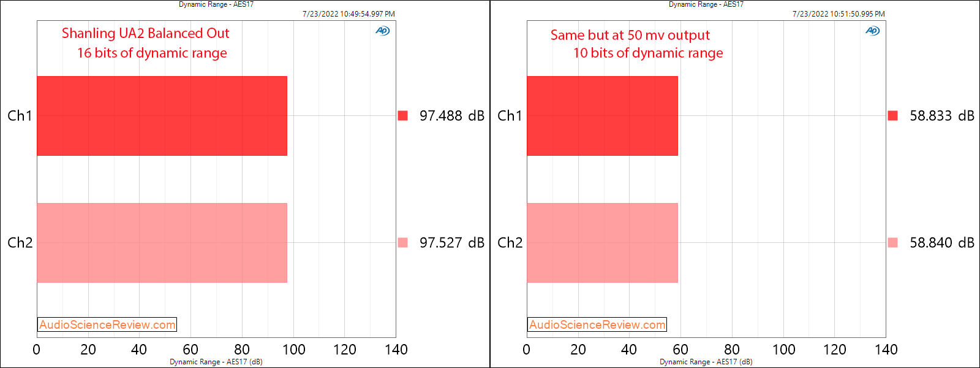Click the 60 axis tick on the 50 mv output chart
This screenshot has width=980, height=368.
(680, 350)
